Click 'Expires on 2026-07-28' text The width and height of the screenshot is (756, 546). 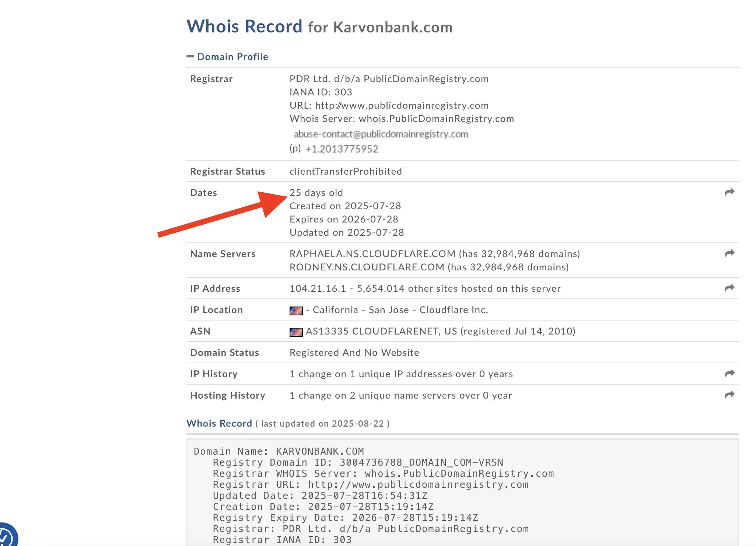click(344, 219)
